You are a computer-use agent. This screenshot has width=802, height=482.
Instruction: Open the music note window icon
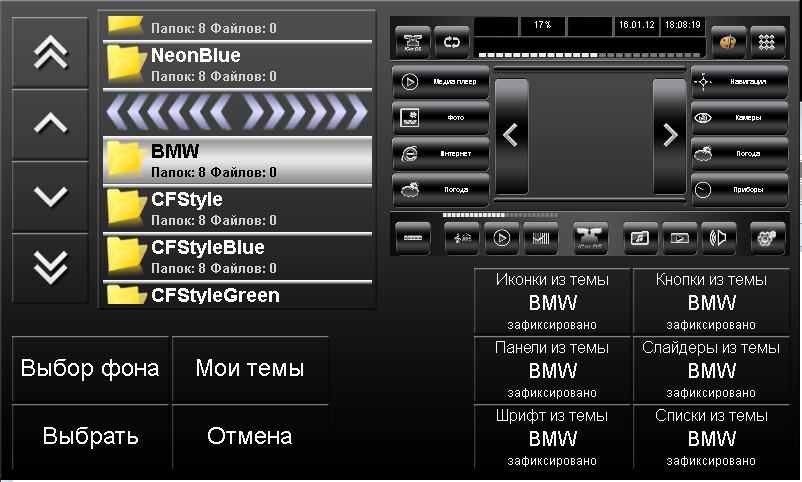coord(640,238)
